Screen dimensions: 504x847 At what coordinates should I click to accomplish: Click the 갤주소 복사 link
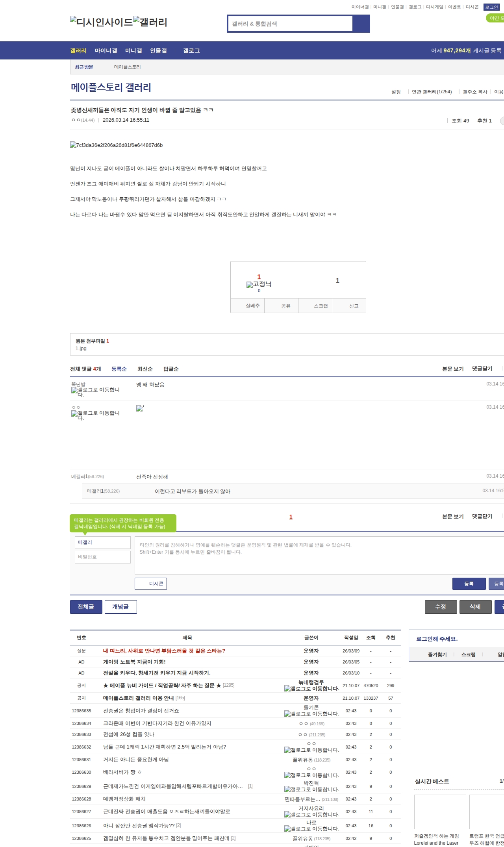[x=475, y=92]
